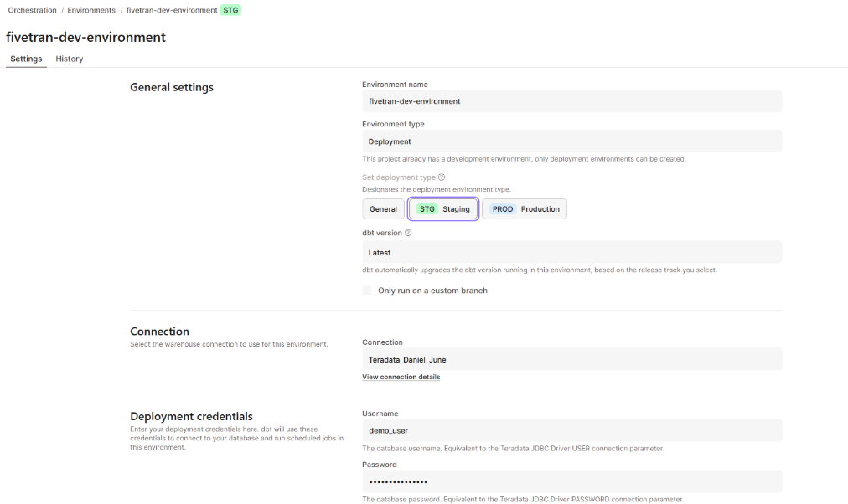Click the masked Password field
This screenshot has height=504, width=848.
click(x=572, y=481)
